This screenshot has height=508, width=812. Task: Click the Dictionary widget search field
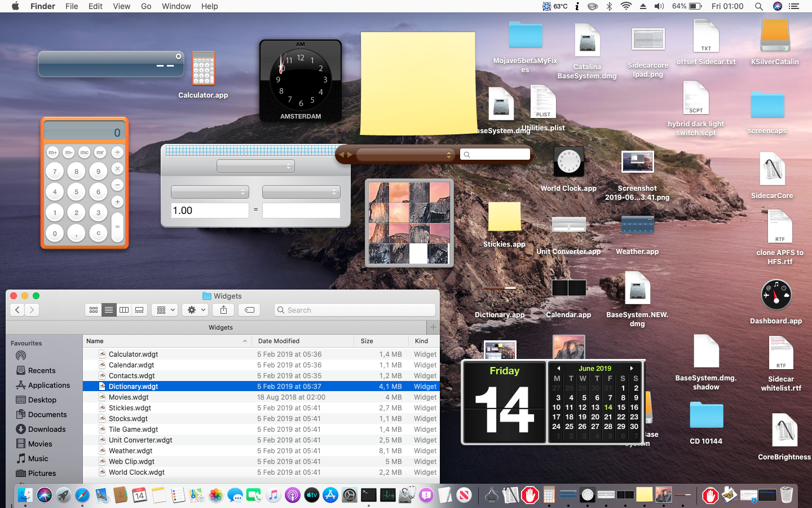[495, 154]
